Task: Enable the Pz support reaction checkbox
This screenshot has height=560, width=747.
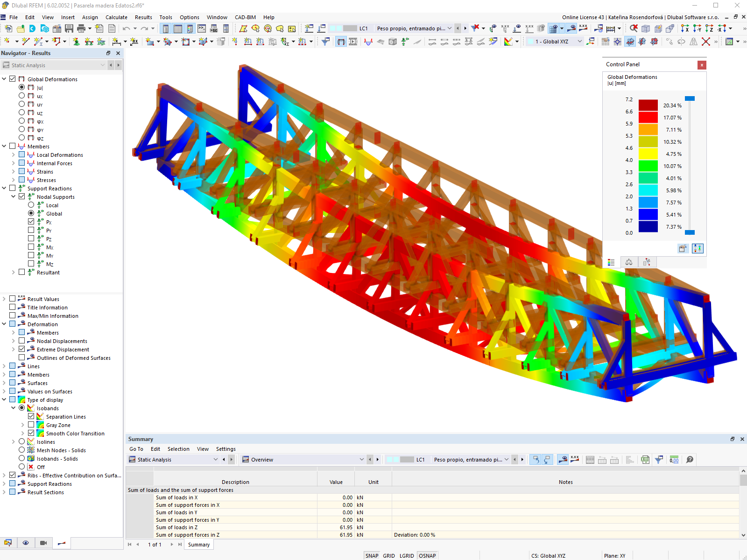Action: coord(31,238)
